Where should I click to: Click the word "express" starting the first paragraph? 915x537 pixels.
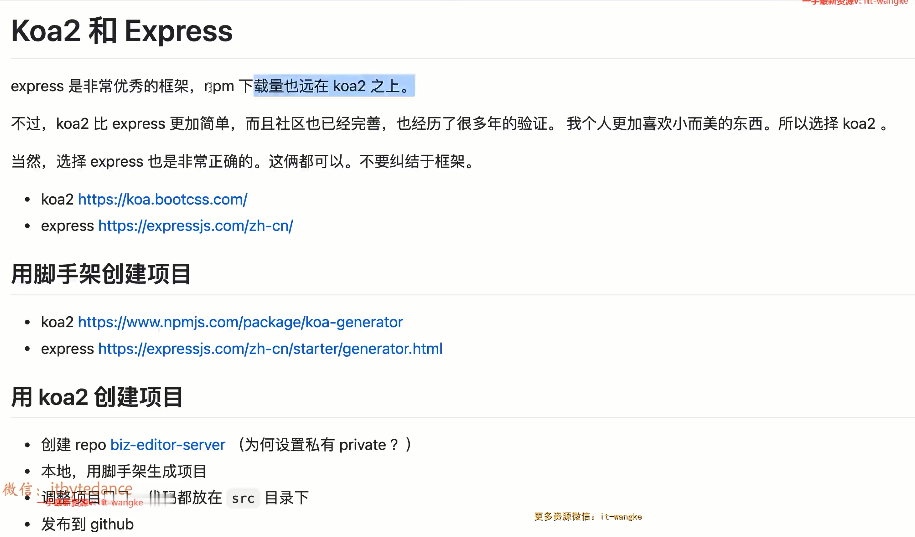tap(37, 86)
